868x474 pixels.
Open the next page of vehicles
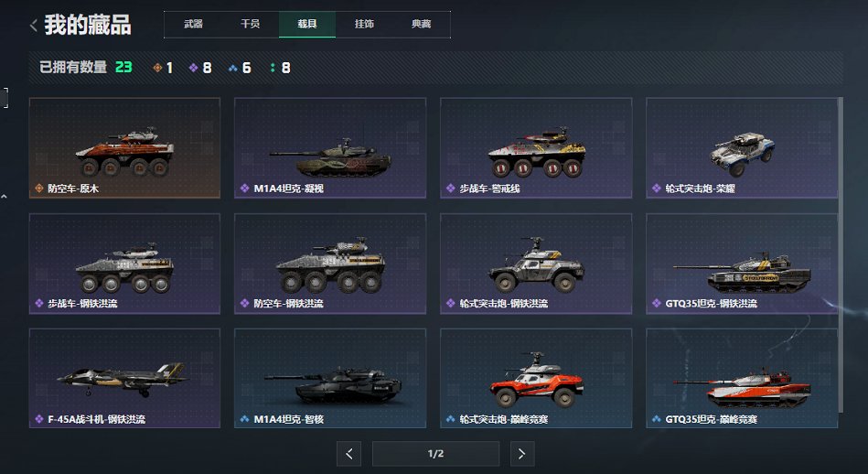(x=522, y=454)
